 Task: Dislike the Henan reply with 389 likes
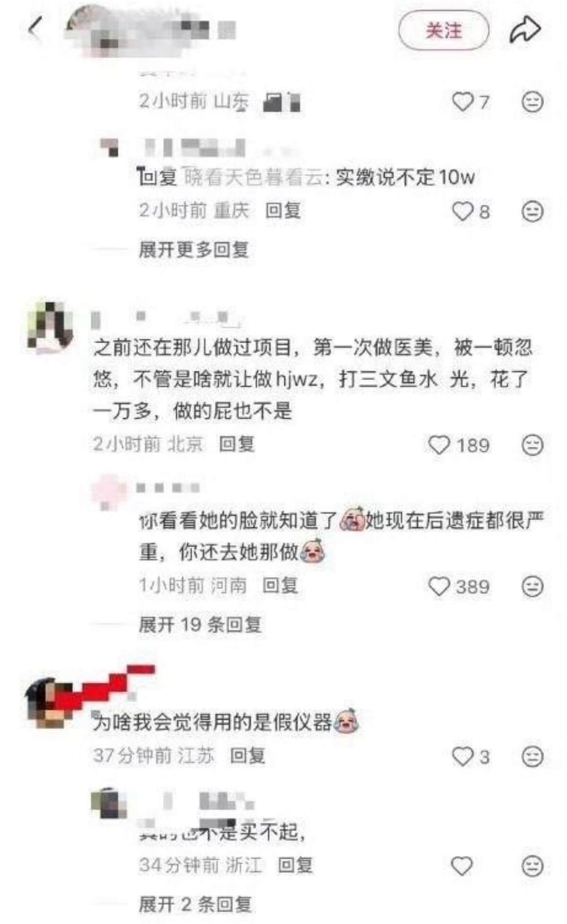[x=533, y=586]
